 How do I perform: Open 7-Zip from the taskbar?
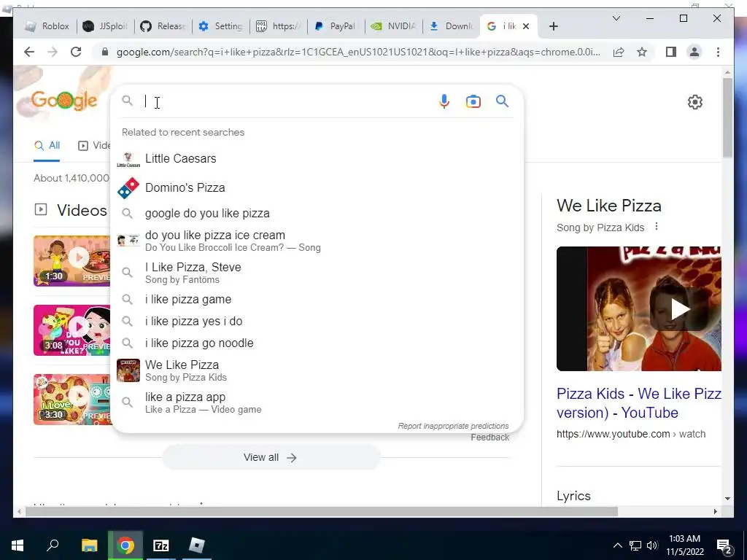(161, 545)
